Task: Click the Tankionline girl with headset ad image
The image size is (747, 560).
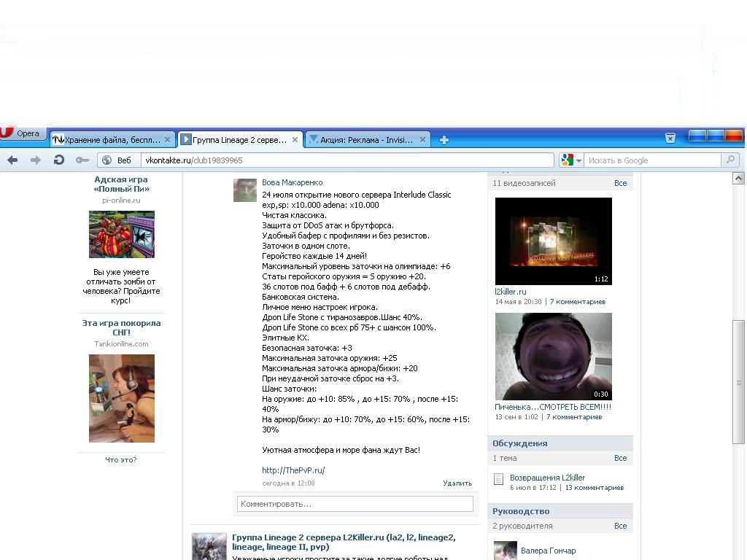Action: [x=122, y=398]
